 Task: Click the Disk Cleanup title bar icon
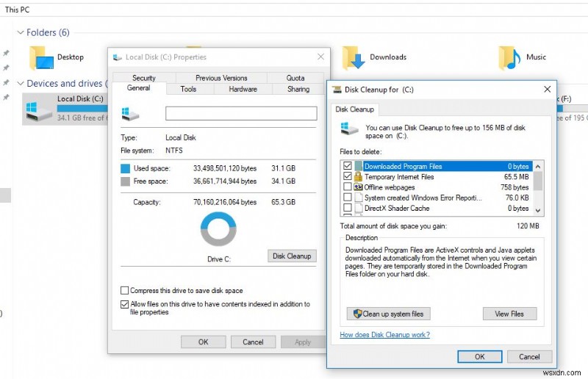coord(337,90)
